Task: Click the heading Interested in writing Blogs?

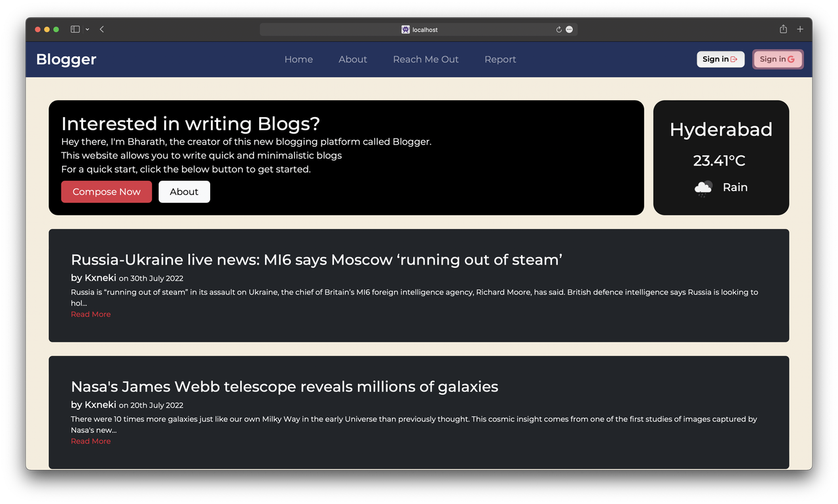Action: point(191,124)
